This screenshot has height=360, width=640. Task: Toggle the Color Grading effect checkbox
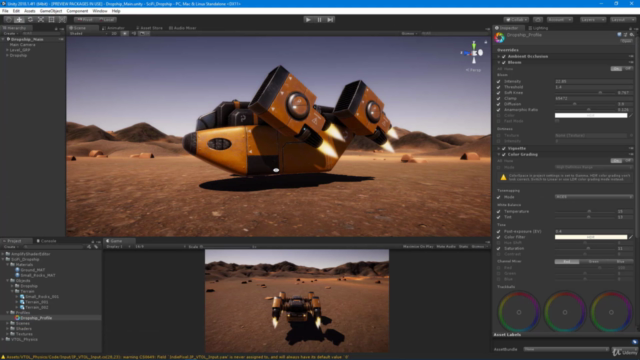(504, 155)
